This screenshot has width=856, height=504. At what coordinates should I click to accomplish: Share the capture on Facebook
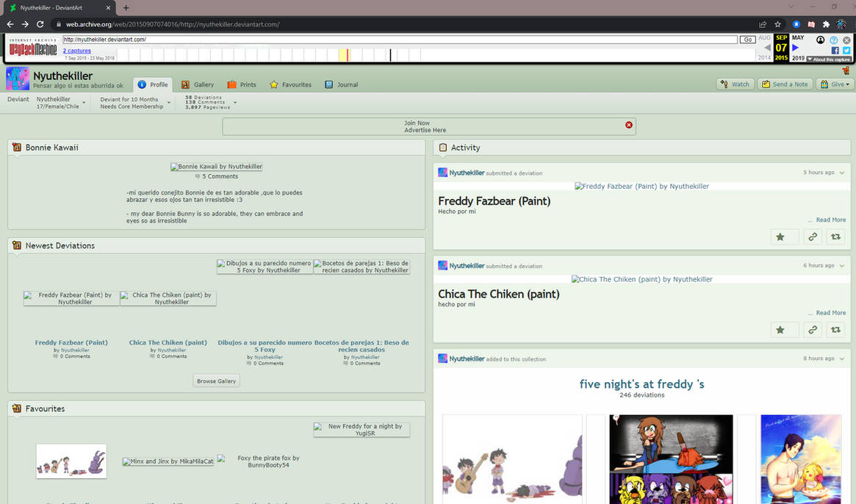coord(835,50)
